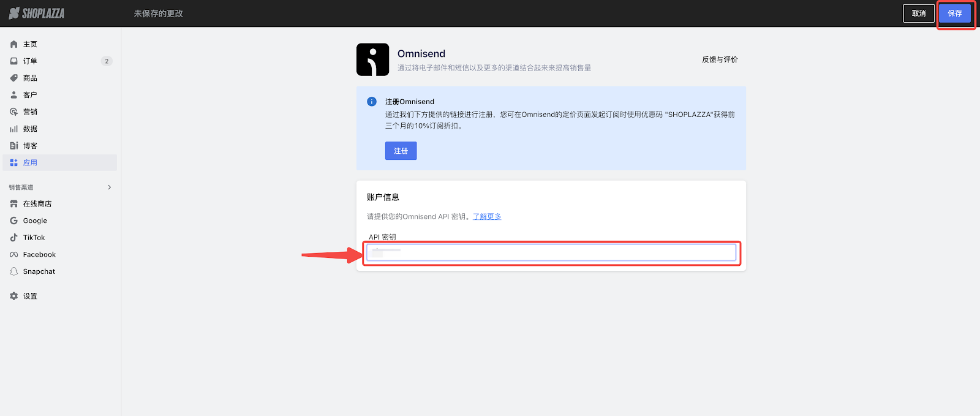Click the apps grid icon beside 应用
The image size is (980, 416).
pos(14,162)
